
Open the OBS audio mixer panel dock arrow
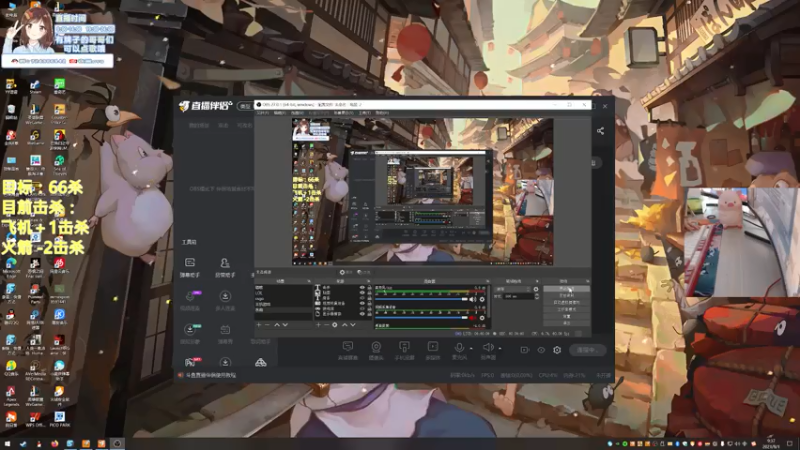point(488,281)
